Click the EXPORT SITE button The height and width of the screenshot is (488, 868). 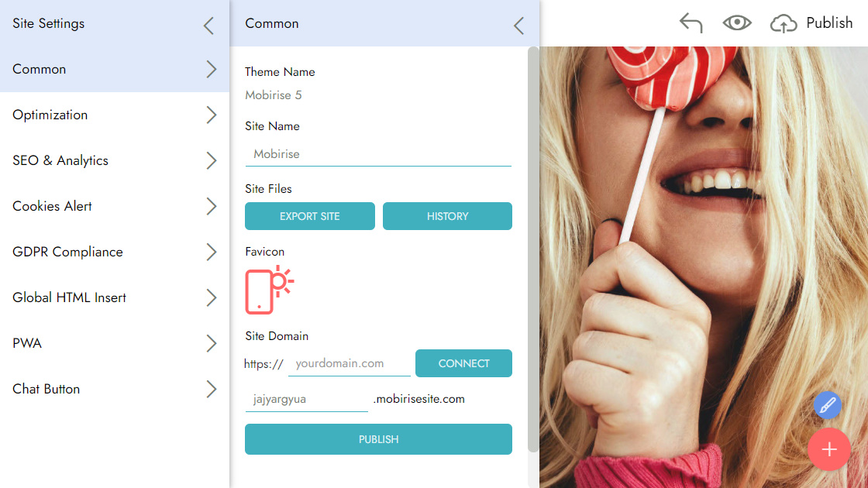click(x=310, y=216)
